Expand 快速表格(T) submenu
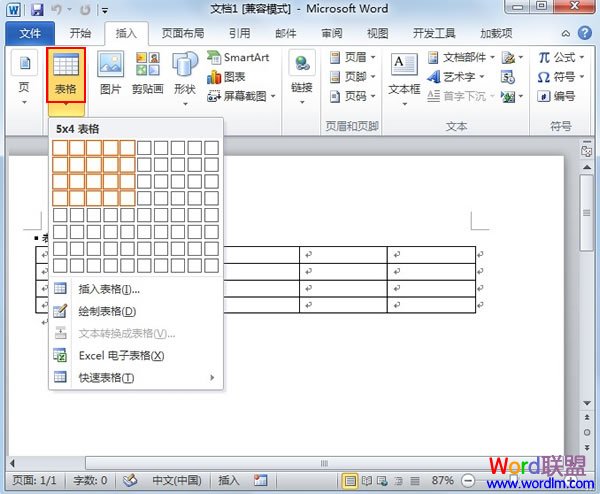 click(x=136, y=378)
